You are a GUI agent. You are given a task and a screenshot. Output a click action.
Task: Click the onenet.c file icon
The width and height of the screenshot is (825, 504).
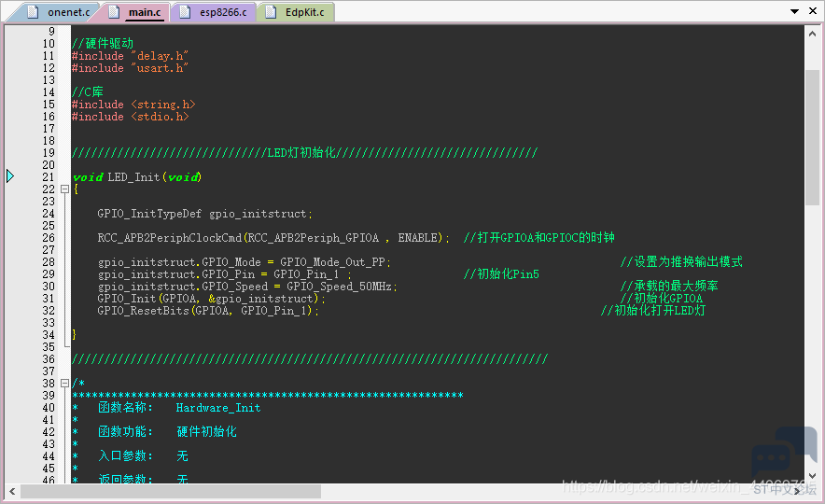click(34, 11)
